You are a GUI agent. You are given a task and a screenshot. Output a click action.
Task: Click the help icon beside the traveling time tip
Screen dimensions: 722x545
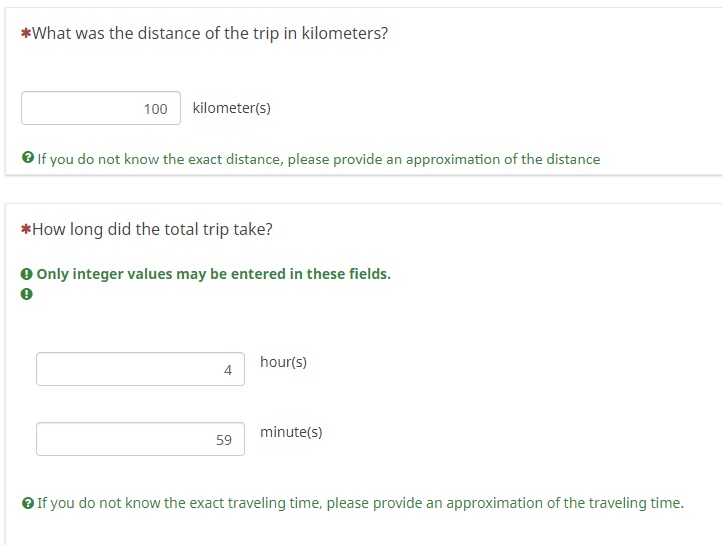pyautogui.click(x=27, y=503)
